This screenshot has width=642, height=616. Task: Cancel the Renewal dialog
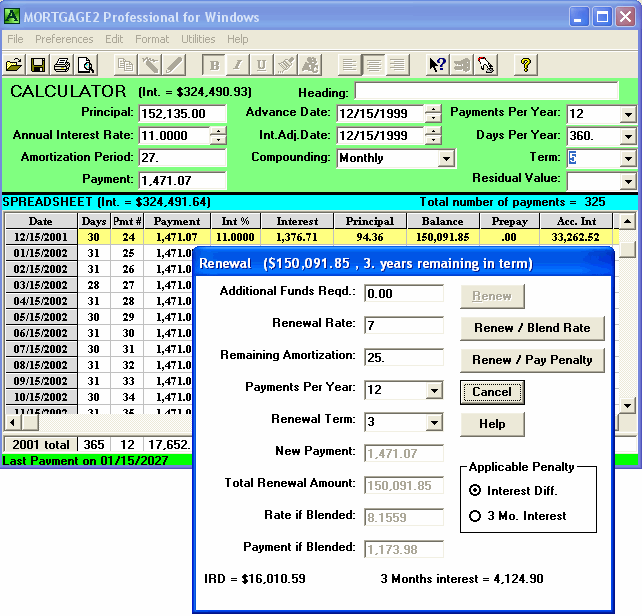pyautogui.click(x=491, y=392)
